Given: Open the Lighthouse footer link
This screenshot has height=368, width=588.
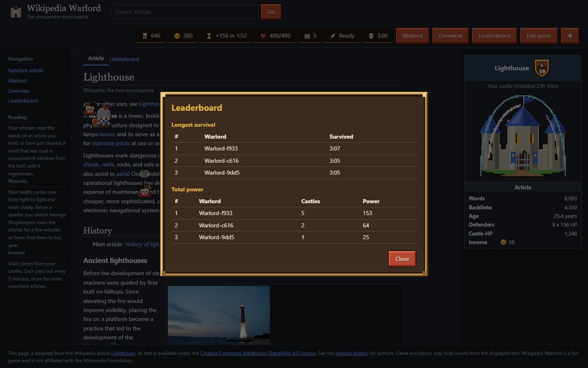Looking at the screenshot, I should (x=123, y=353).
